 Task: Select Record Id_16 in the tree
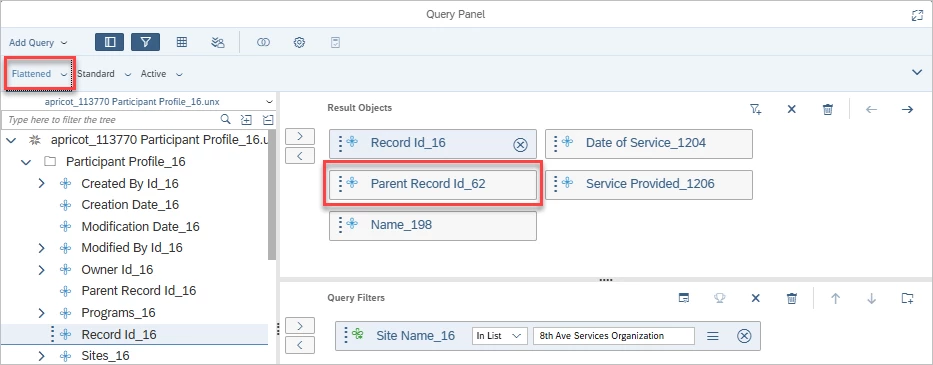[118, 334]
